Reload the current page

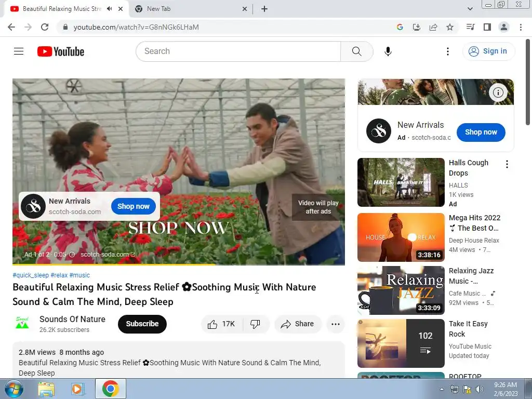point(45,27)
